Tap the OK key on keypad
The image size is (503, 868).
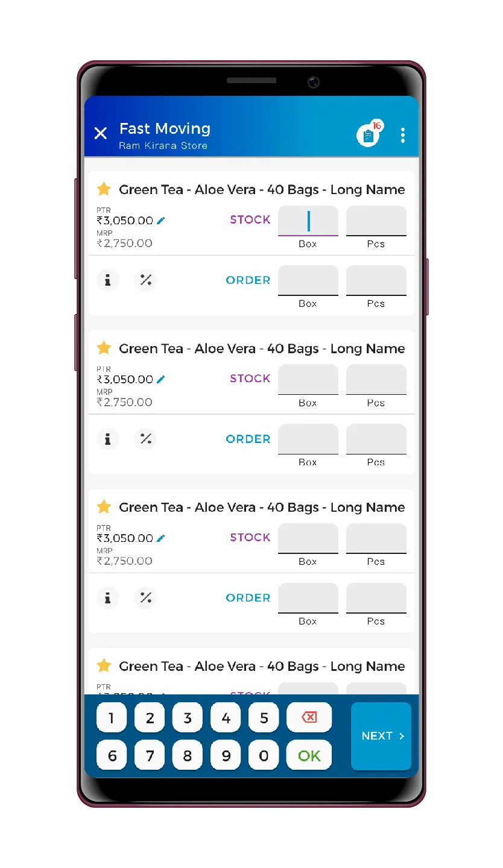[x=309, y=755]
